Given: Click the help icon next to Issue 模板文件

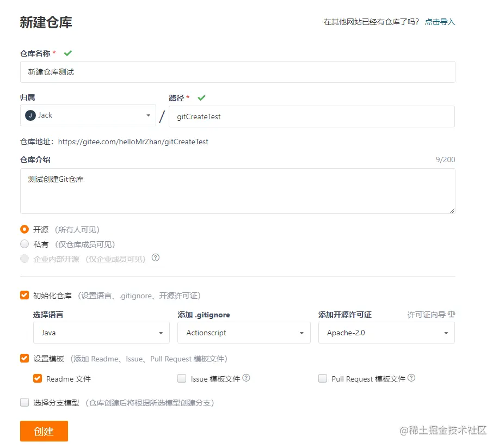Looking at the screenshot, I should [246, 378].
